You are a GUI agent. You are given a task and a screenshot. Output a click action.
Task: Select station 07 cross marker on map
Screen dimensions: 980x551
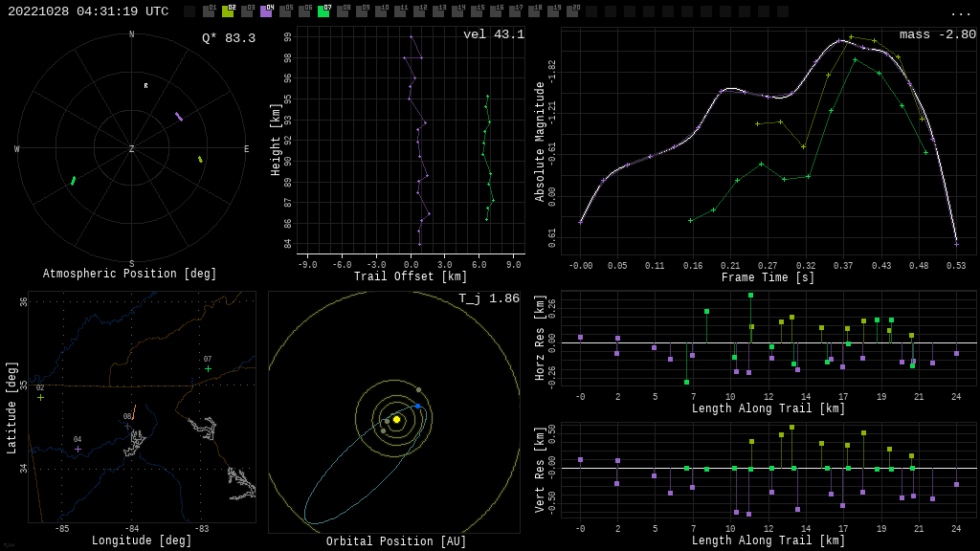(x=208, y=368)
